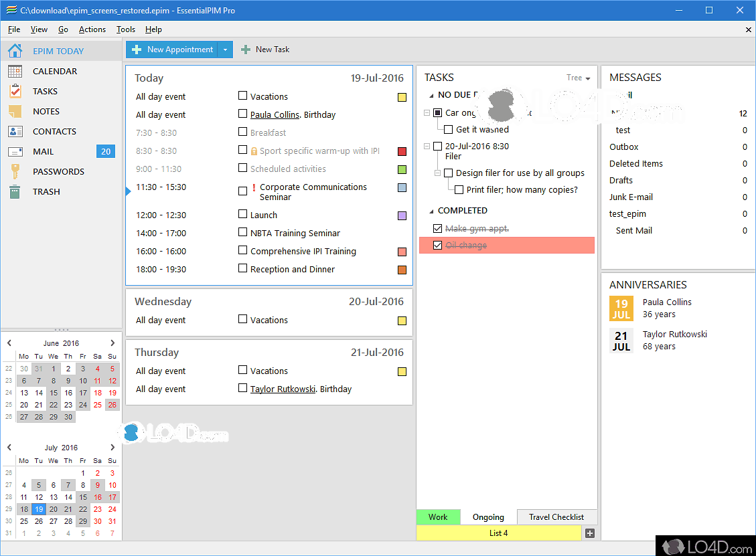
Task: Switch to the Work task list tab
Action: [438, 517]
